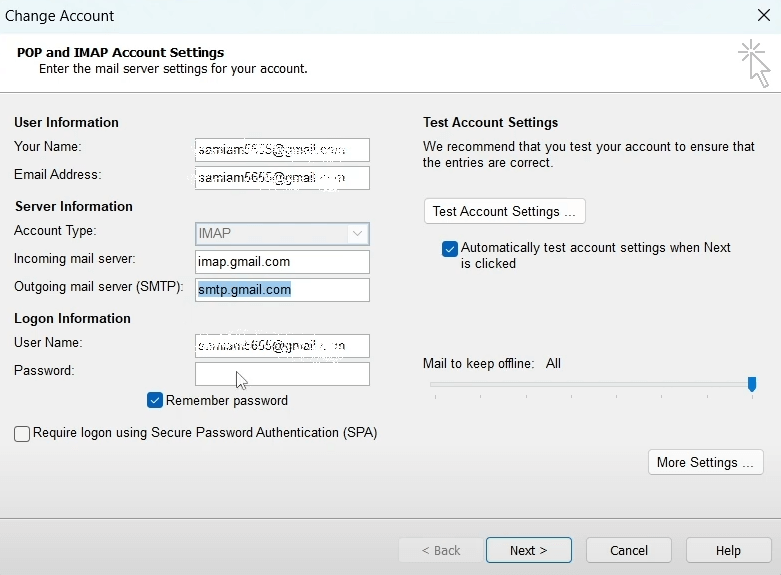Image resolution: width=781 pixels, height=575 pixels.
Task: Click the Incoming mail server field
Action: (x=282, y=262)
